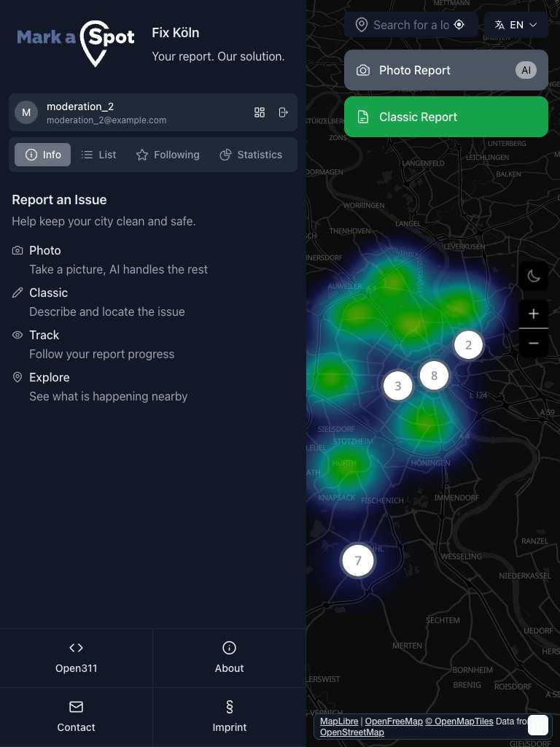Open the About page in footer
This screenshot has width=560, height=747.
229,657
